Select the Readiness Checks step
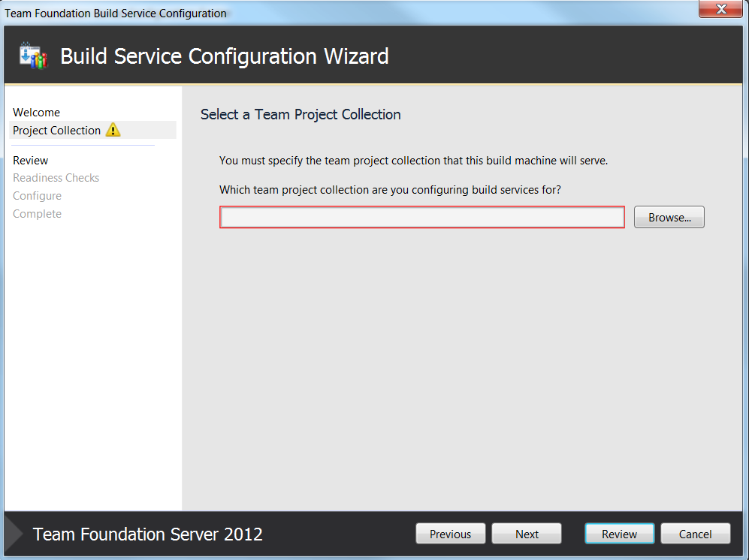 pyautogui.click(x=56, y=178)
